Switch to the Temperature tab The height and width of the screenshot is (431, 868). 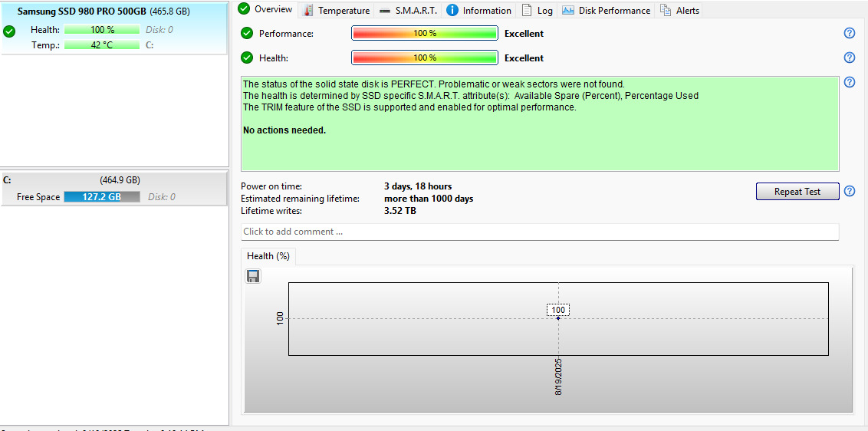click(x=337, y=11)
